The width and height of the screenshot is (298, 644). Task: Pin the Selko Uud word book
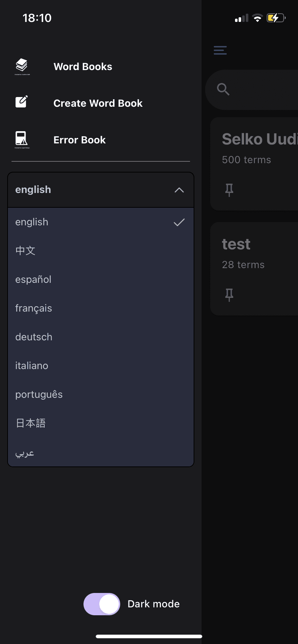click(229, 190)
